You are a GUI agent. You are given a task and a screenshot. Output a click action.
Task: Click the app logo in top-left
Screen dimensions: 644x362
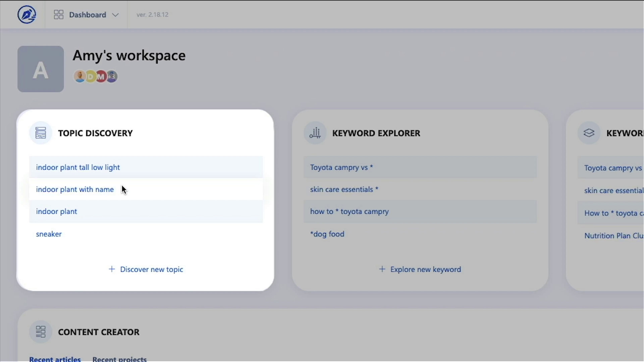[27, 14]
